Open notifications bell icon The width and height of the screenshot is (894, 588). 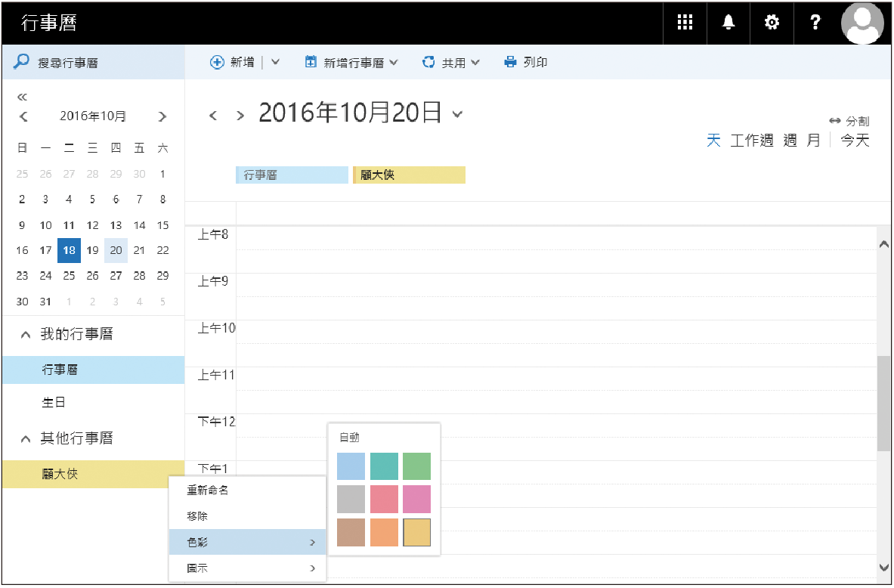(x=728, y=23)
